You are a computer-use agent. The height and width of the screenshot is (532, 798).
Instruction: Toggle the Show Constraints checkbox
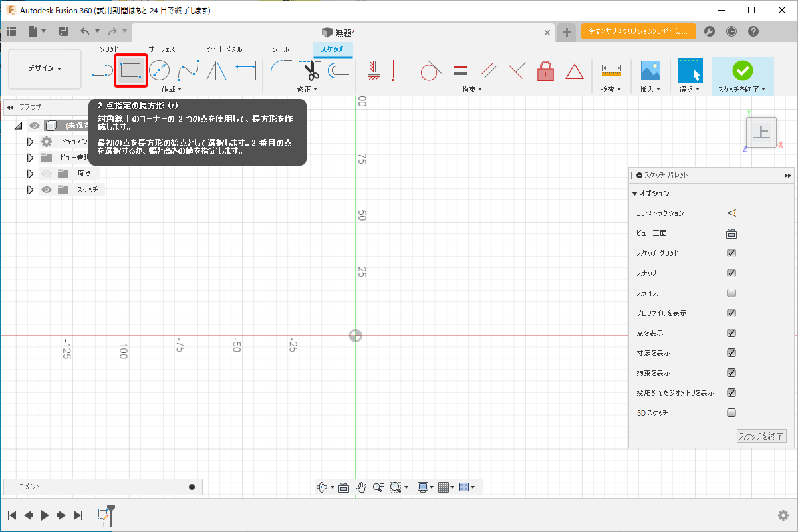point(731,373)
